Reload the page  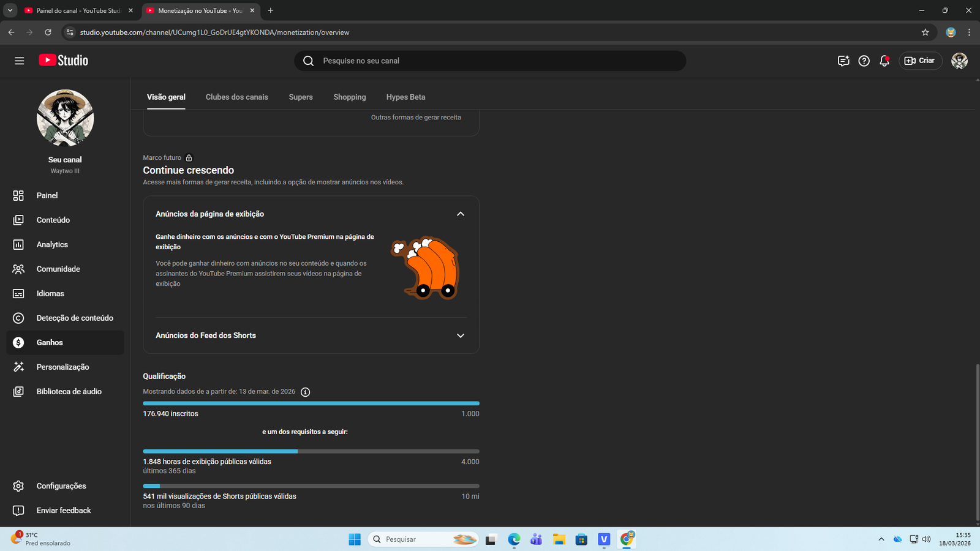click(48, 32)
